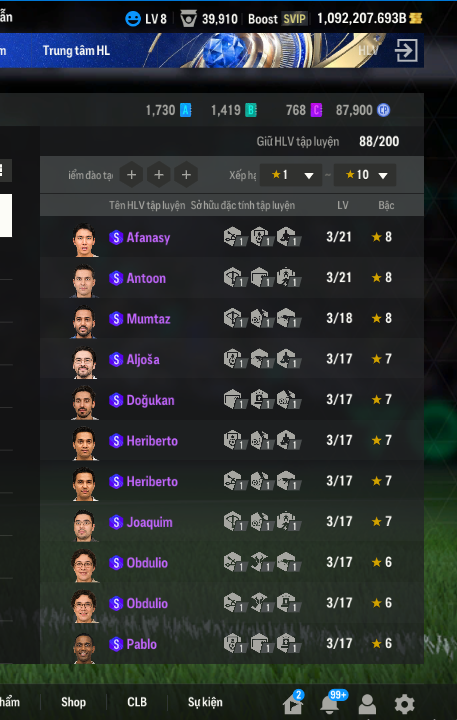This screenshot has width=457, height=720.
Task: Click the blue smiley LV 8 icon
Action: [133, 19]
